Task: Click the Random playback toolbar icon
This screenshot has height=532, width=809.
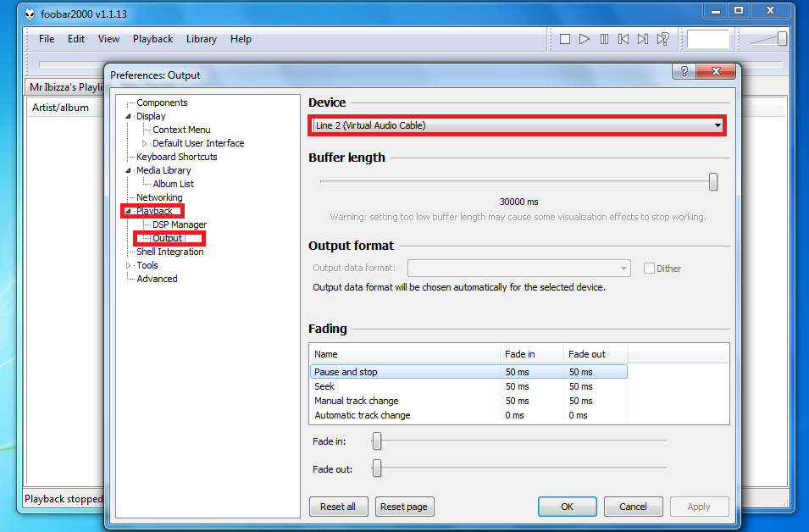Action: pyautogui.click(x=663, y=39)
